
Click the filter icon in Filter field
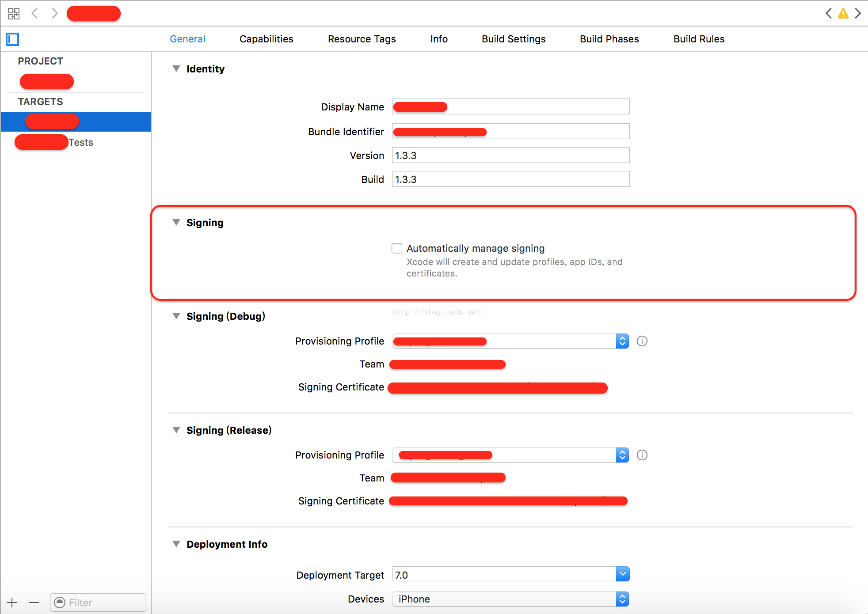coord(60,603)
